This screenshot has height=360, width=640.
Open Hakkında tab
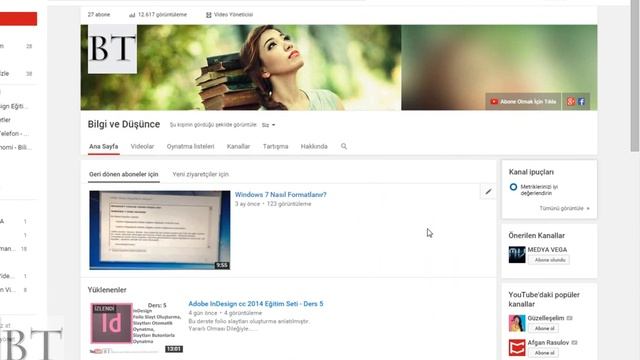(x=314, y=146)
